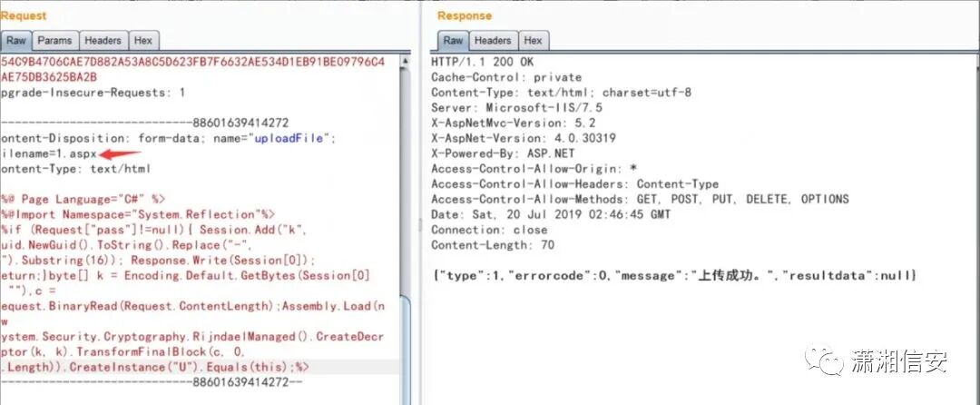Click the response Content-Type utf-8 header

(x=562, y=93)
